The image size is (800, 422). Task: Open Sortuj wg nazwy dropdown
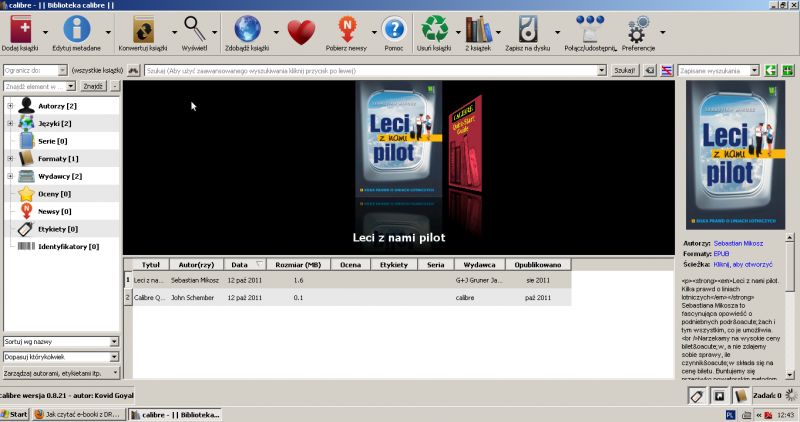[61, 341]
